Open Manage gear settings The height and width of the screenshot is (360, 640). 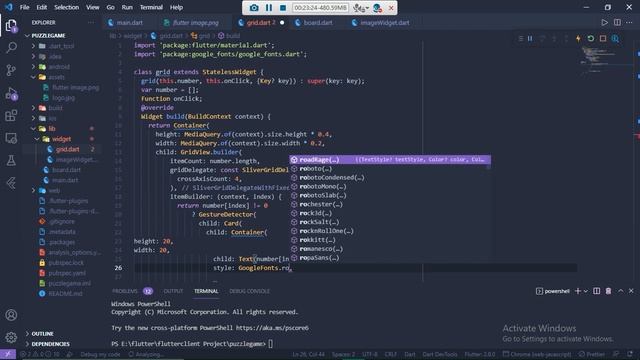click(x=11, y=338)
